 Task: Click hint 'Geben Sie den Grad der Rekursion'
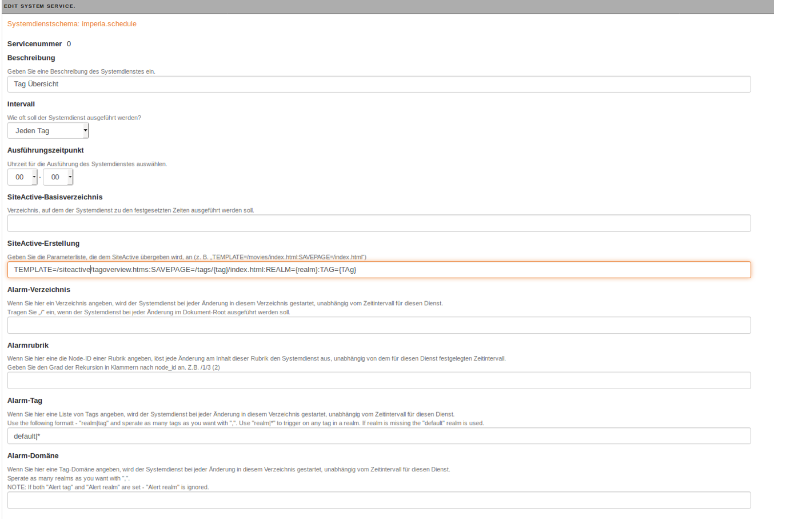[x=114, y=367]
